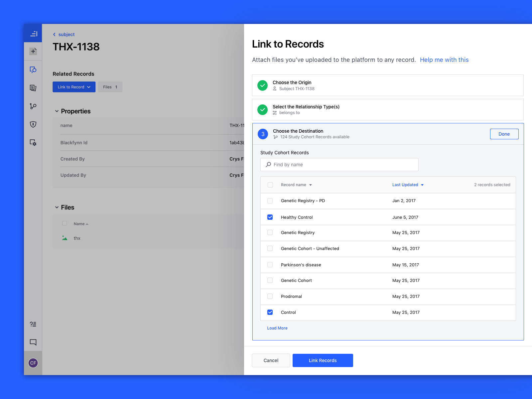Open the chat feedback icon

(x=33, y=342)
